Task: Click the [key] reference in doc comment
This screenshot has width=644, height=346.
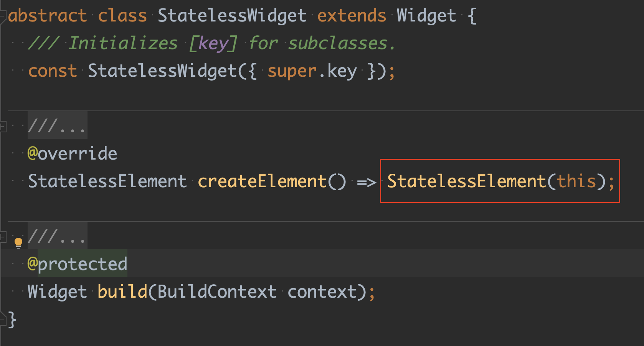Action: tap(213, 43)
